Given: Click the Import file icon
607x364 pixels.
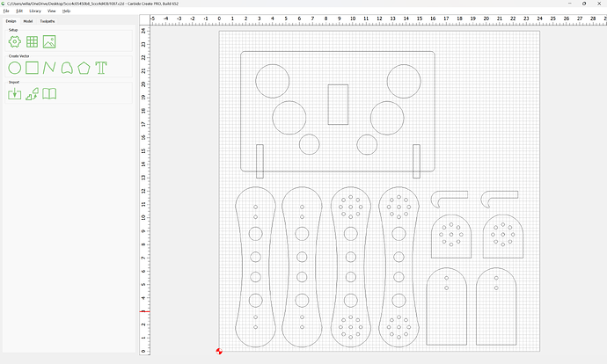Looking at the screenshot, I should click(14, 93).
